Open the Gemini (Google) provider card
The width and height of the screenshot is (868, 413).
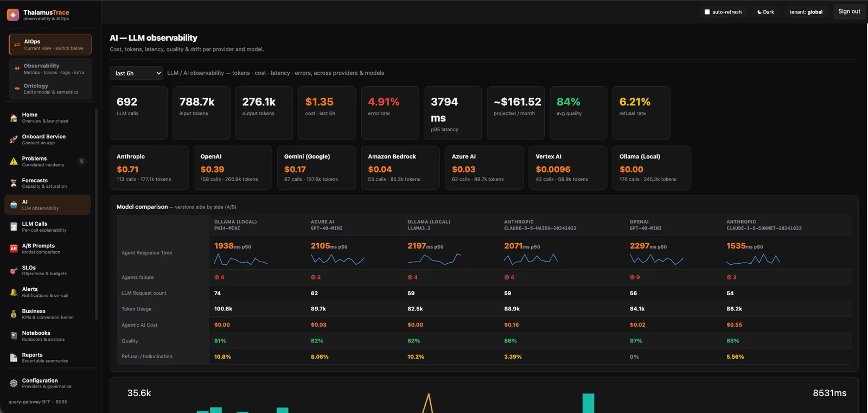(317, 168)
